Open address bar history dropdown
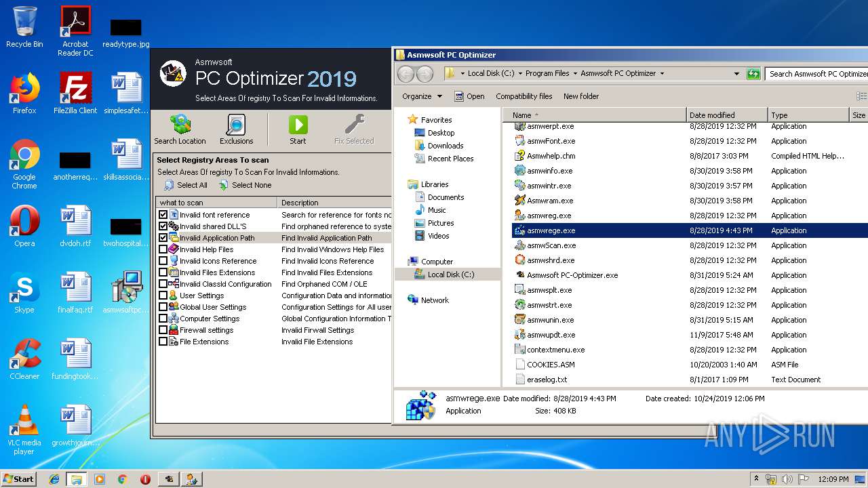The image size is (868, 488). pyautogui.click(x=736, y=73)
